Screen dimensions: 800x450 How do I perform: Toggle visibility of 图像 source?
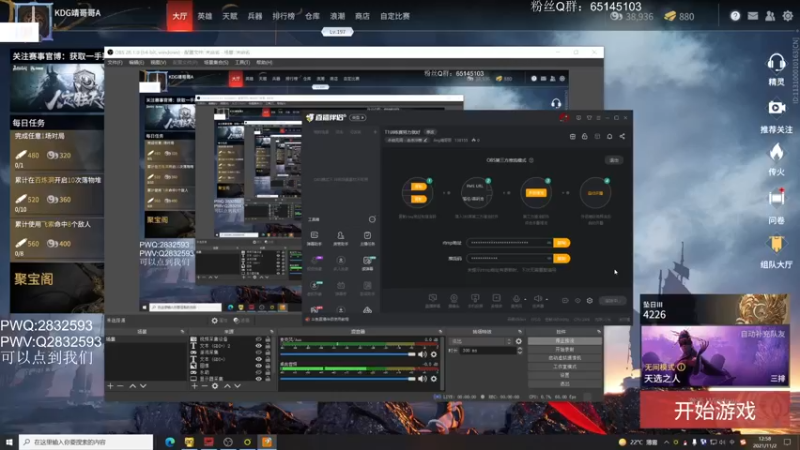click(259, 366)
